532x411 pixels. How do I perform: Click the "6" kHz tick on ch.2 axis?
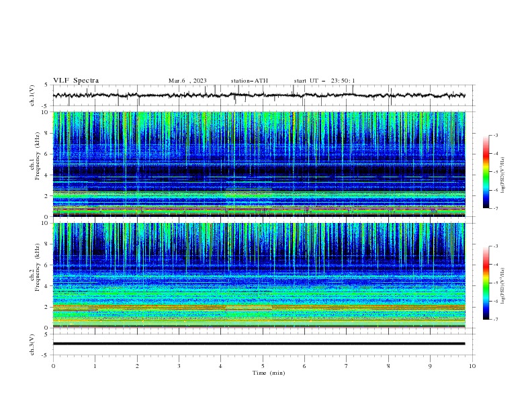point(47,265)
